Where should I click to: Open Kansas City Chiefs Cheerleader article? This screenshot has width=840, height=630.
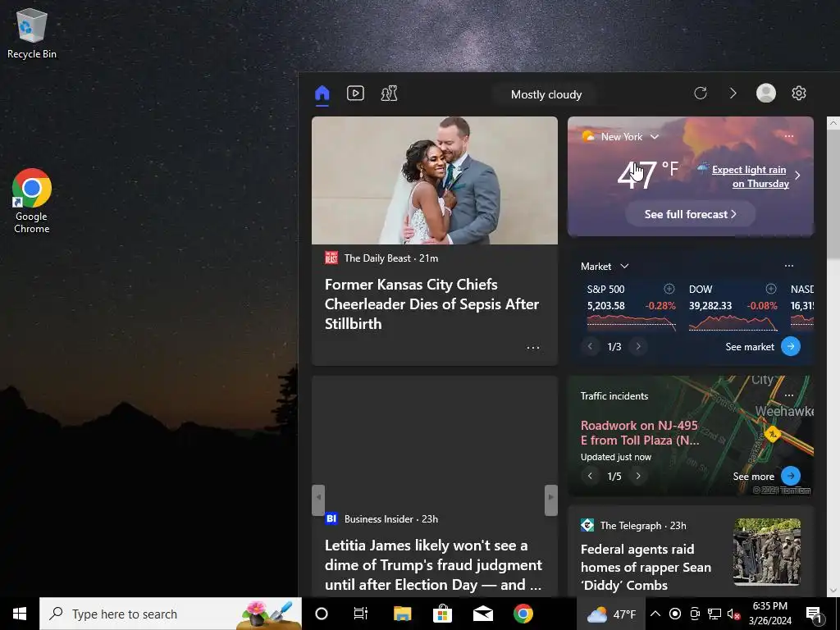coord(431,304)
